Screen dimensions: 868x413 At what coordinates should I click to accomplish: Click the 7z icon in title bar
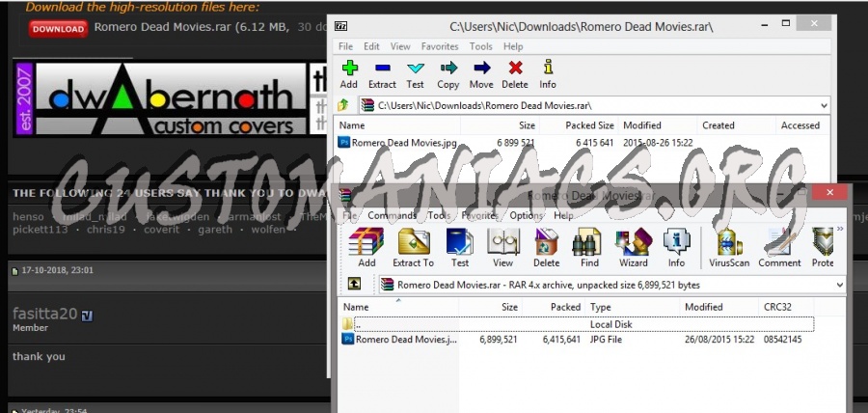(x=341, y=26)
